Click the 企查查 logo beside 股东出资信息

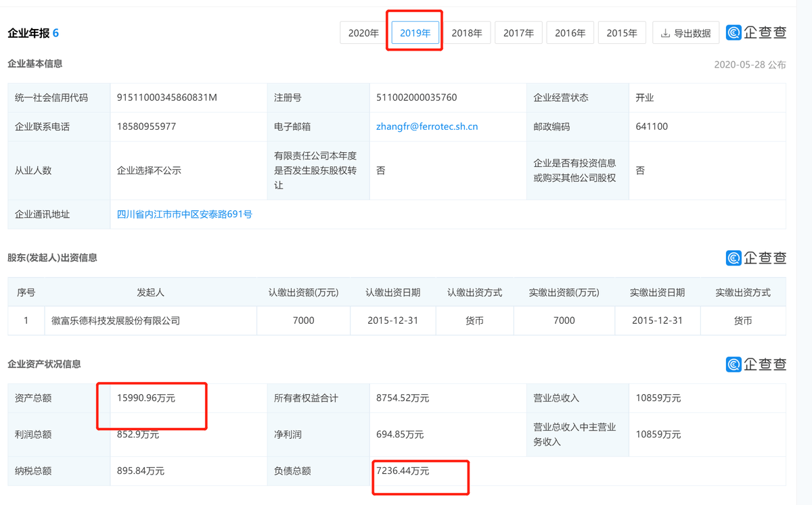pyautogui.click(x=756, y=258)
